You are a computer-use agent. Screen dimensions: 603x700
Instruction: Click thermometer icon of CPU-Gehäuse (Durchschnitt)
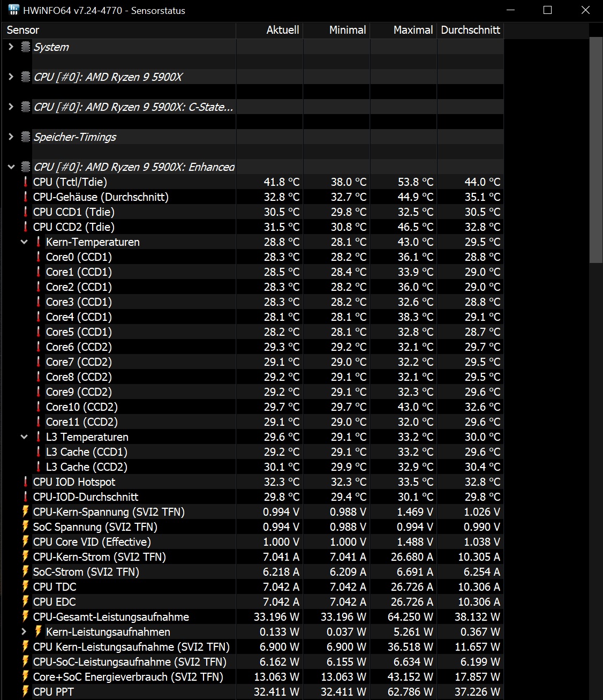[x=25, y=197]
